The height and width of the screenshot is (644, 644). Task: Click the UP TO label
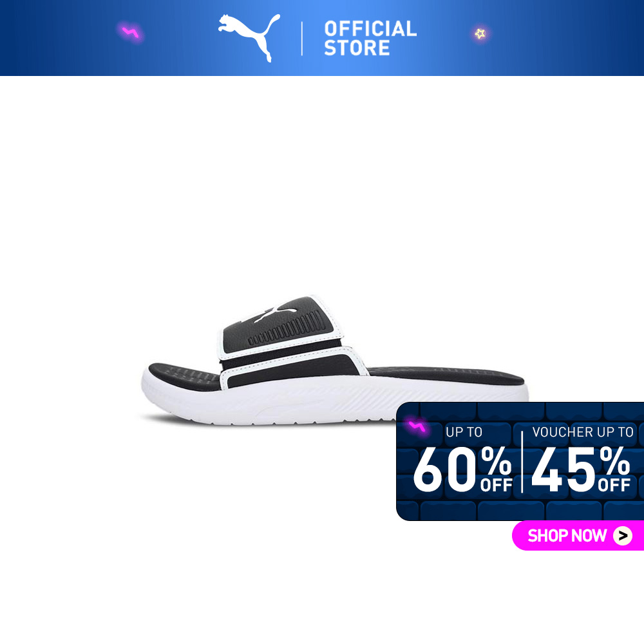[x=464, y=432]
